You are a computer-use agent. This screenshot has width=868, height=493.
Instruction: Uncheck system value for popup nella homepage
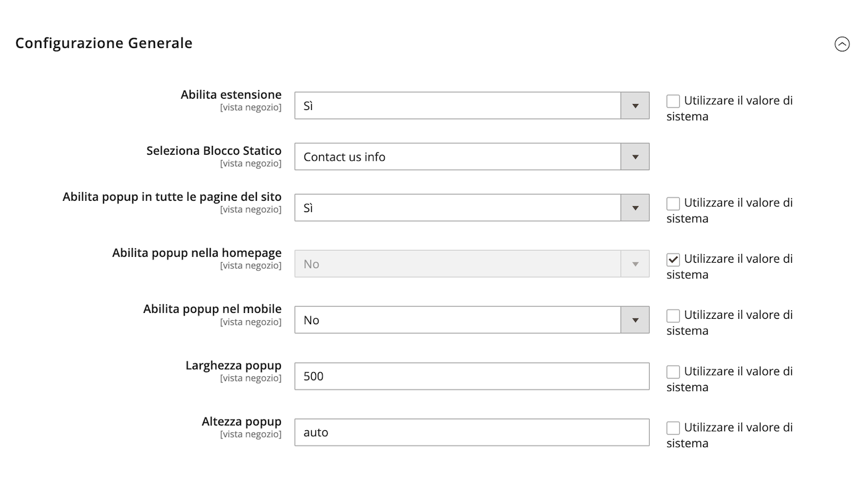(673, 260)
